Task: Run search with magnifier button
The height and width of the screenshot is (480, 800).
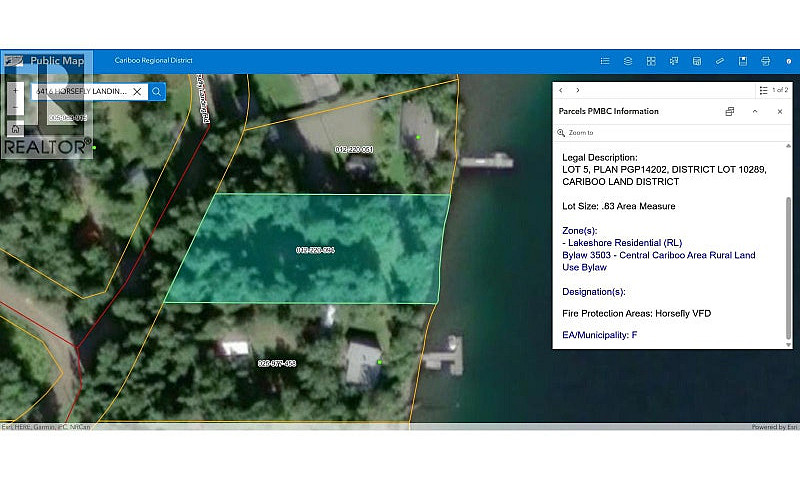Action: pos(157,91)
